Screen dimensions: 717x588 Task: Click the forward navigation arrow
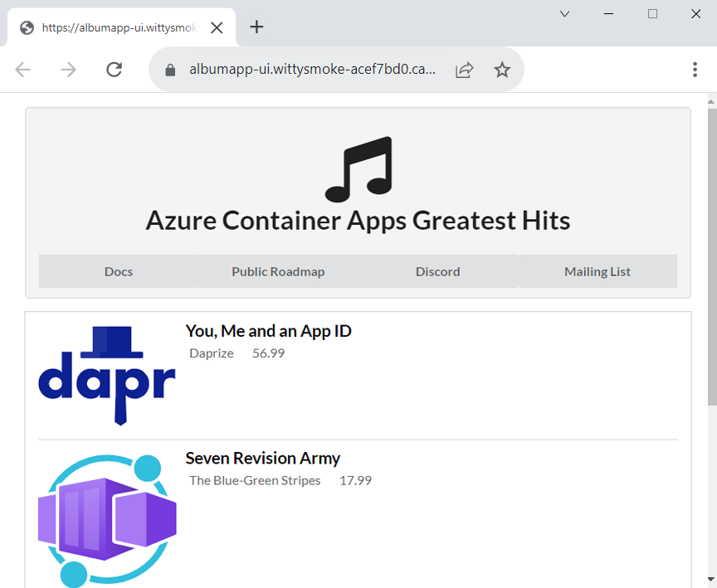(x=68, y=70)
